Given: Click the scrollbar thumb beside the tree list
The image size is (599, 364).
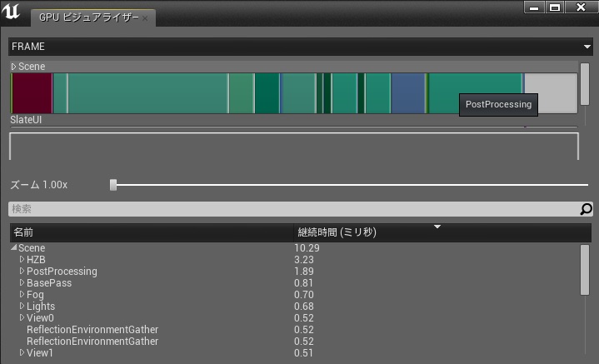Looking at the screenshot, I should [585, 270].
